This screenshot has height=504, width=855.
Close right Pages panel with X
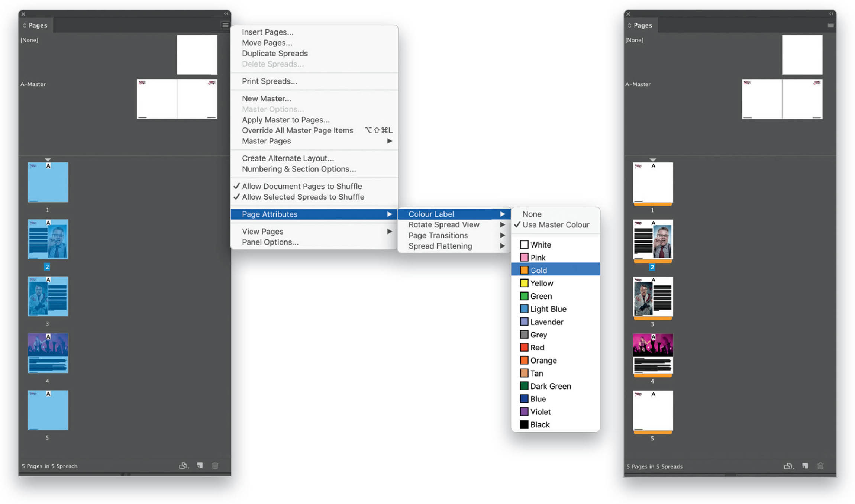(628, 14)
